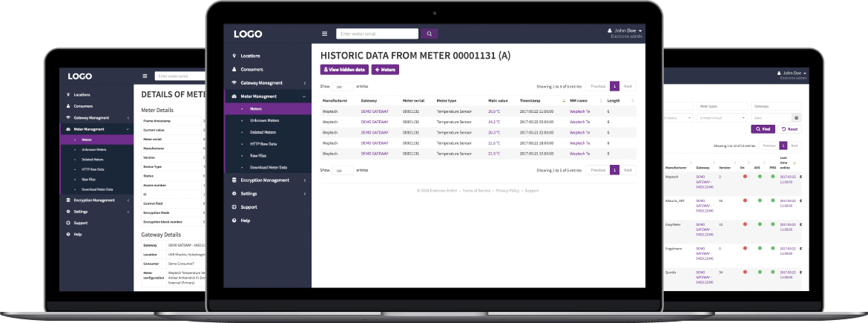Click the Consumers person icon in center sidebar

(234, 69)
